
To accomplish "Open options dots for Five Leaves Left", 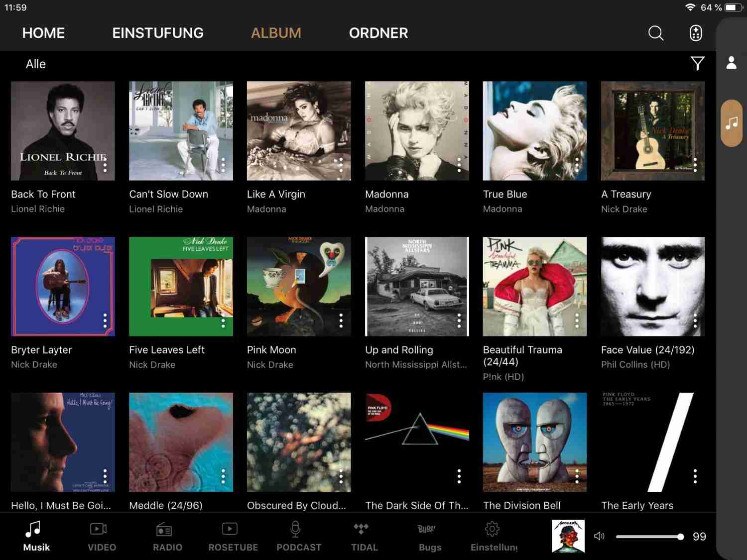I will tap(223, 321).
